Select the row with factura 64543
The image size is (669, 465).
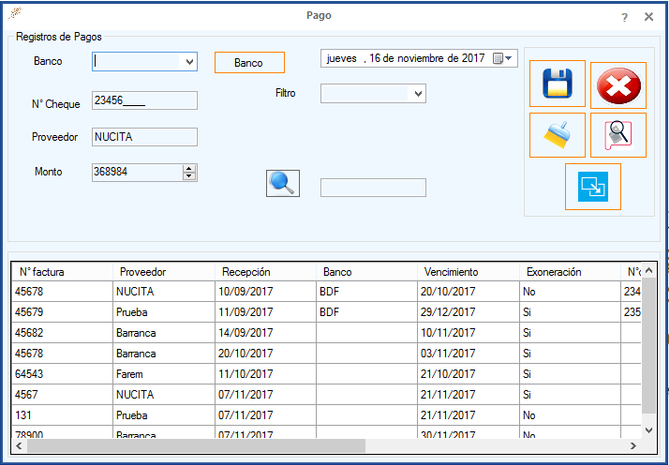pos(62,373)
